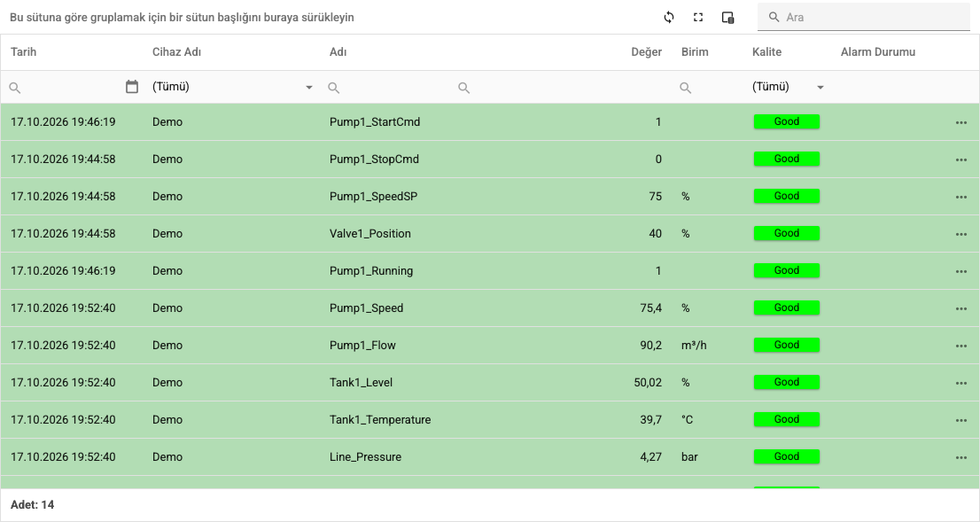The width and height of the screenshot is (980, 522).
Task: Click the value 50,02 in the Değer column
Action: [648, 383]
